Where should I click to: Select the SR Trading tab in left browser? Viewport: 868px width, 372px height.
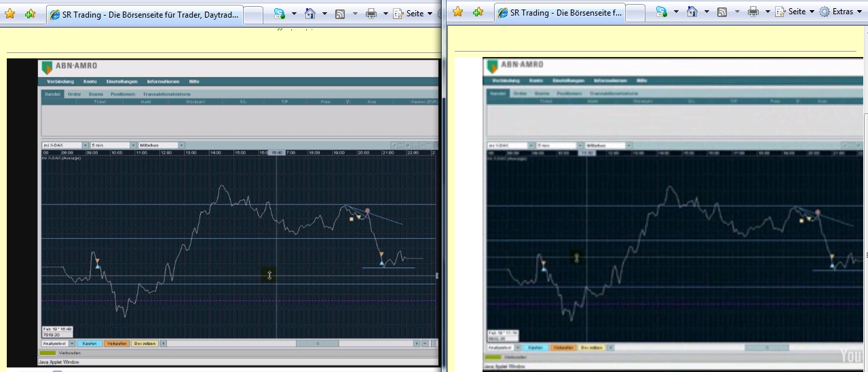point(145,14)
